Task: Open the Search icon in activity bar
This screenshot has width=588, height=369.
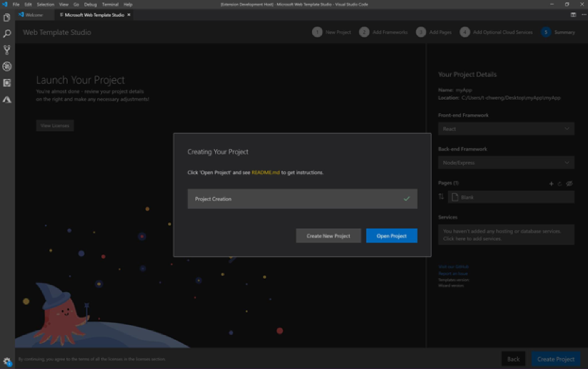Action: point(7,34)
